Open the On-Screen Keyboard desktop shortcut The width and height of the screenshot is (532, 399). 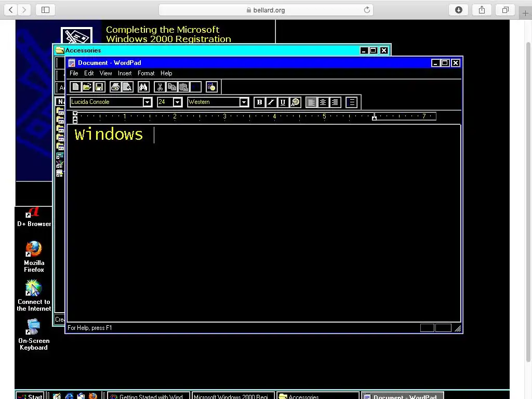(34, 335)
